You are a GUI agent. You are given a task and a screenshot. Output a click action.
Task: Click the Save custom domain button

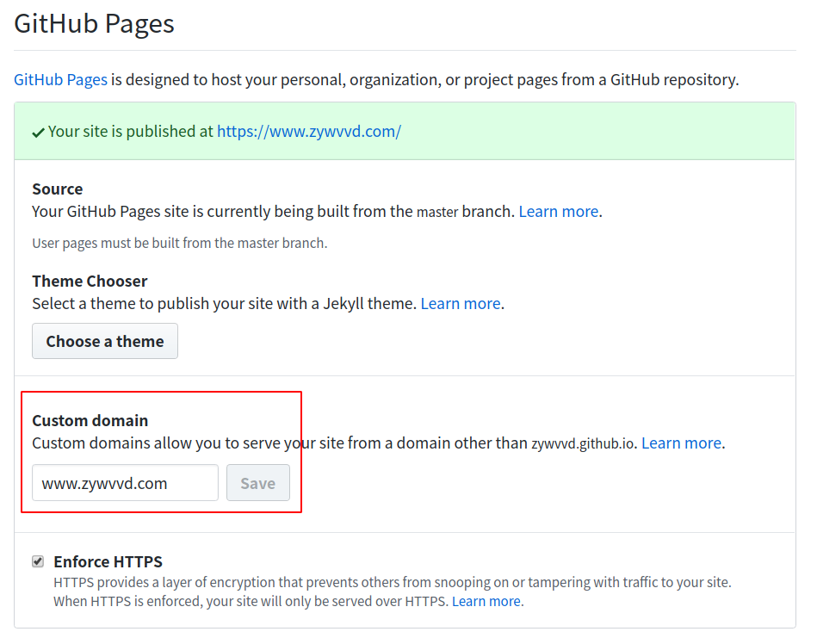point(258,482)
